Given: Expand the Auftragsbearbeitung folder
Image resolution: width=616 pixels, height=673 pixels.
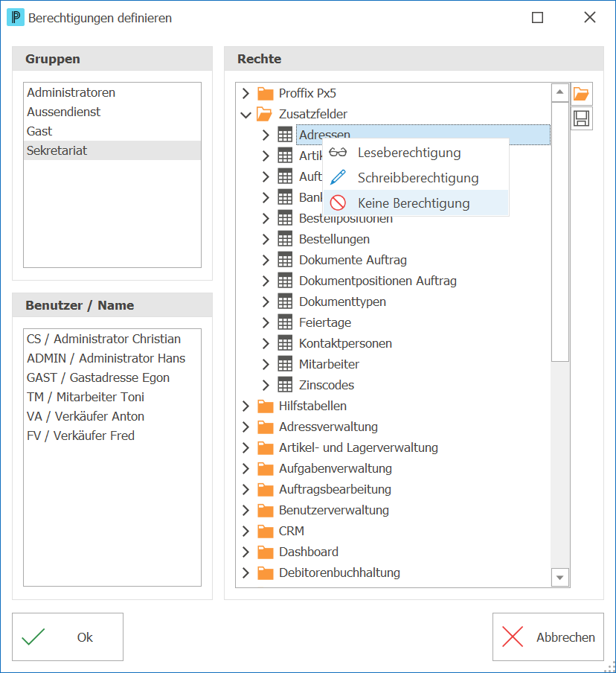Looking at the screenshot, I should pos(246,489).
